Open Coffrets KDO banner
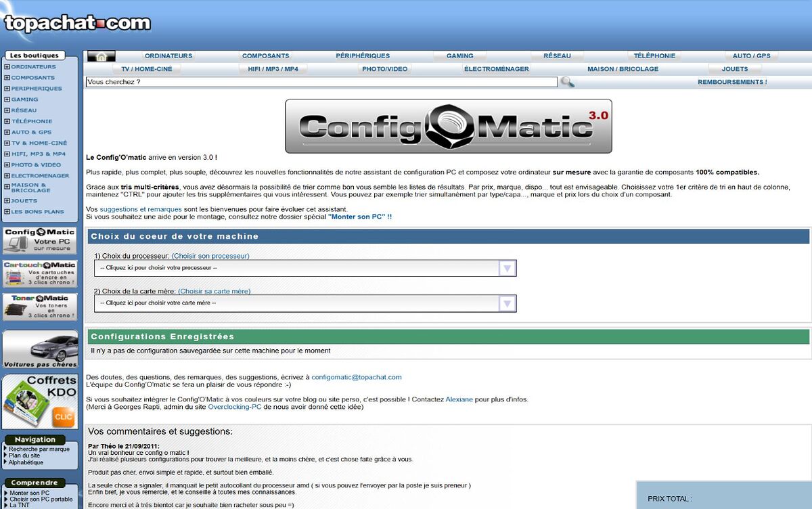Screen dimensions: 812x509 tap(40, 402)
